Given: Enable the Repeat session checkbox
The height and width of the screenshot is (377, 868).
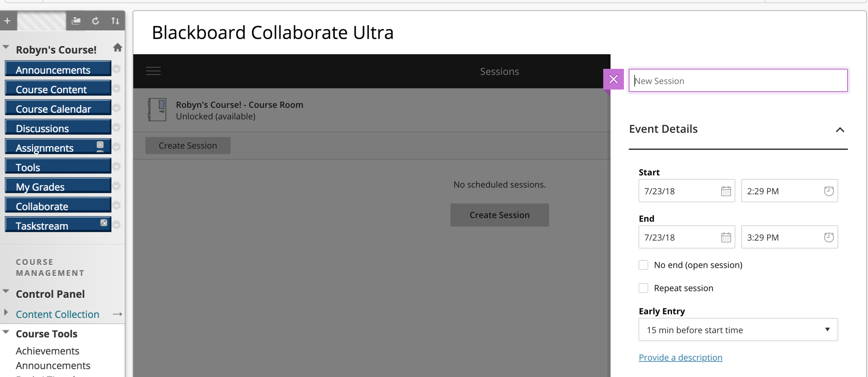Looking at the screenshot, I should pos(643,288).
